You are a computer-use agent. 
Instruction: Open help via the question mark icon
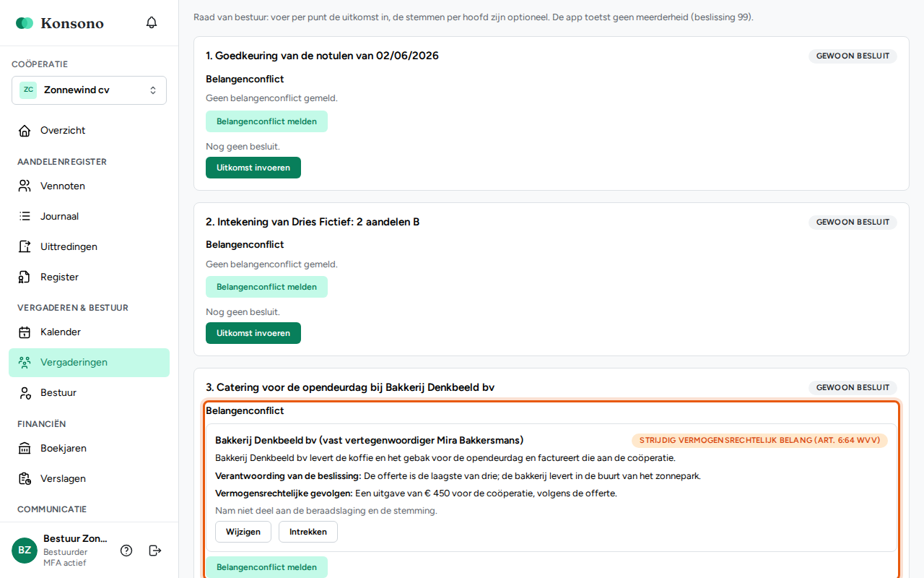click(126, 551)
